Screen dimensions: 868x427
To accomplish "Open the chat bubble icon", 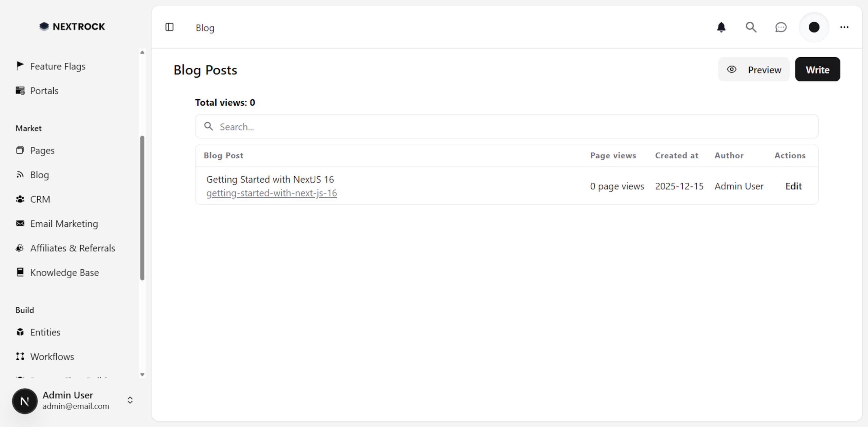I will pos(781,27).
